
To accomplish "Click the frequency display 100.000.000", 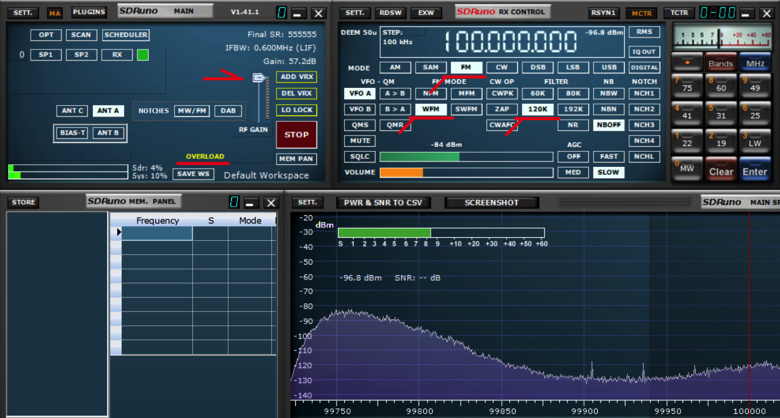I will [x=511, y=42].
